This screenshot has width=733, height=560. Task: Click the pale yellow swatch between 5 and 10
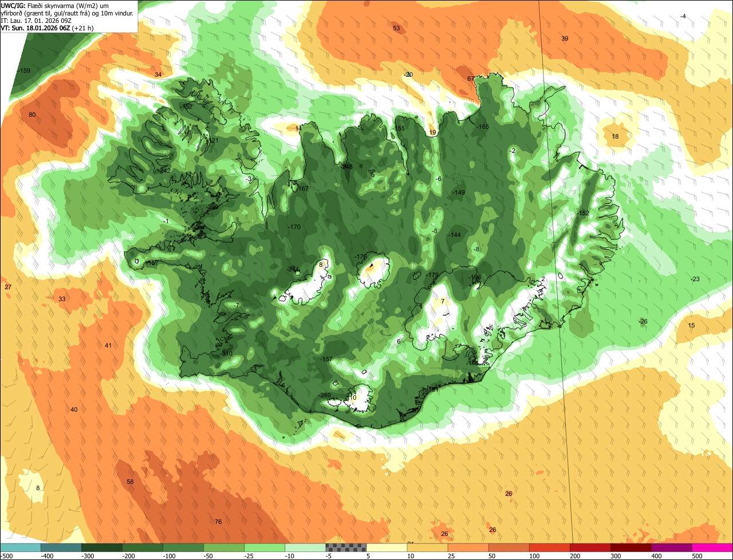[387, 547]
